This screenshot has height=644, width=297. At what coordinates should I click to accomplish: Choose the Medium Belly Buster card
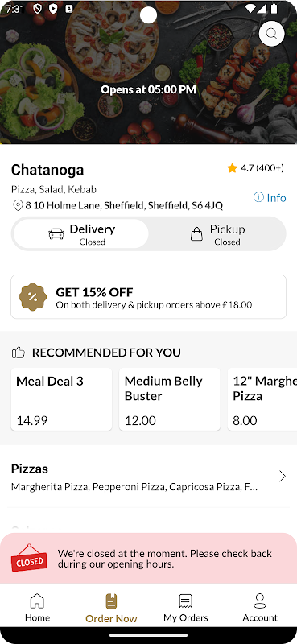pyautogui.click(x=170, y=399)
